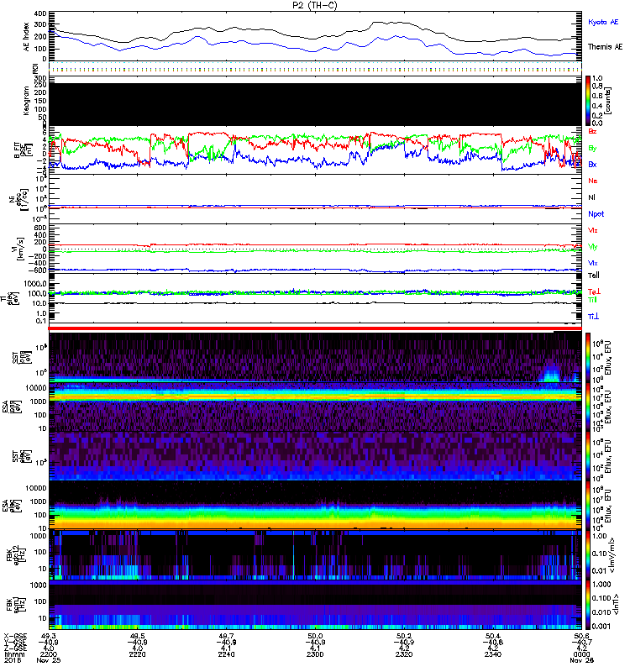
Task: Click the X-GSE value 49.5
Action: 137,636
